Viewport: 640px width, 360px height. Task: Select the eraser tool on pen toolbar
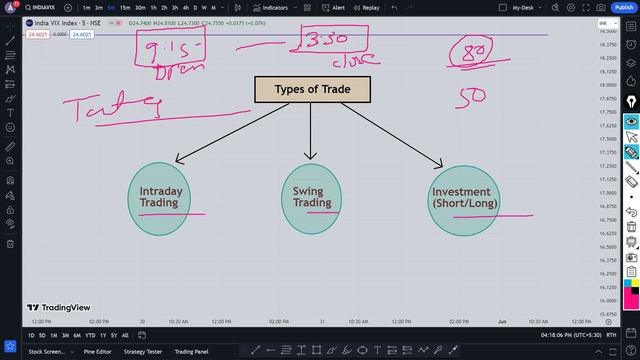tap(631, 182)
